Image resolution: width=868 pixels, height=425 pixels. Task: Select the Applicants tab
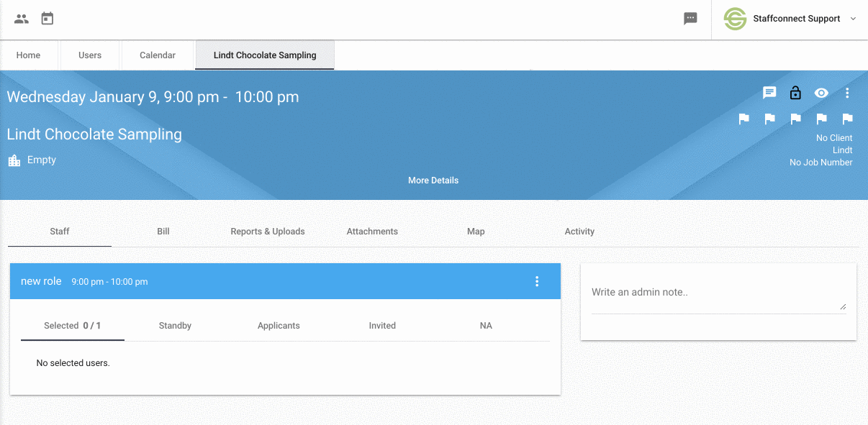[x=279, y=326]
